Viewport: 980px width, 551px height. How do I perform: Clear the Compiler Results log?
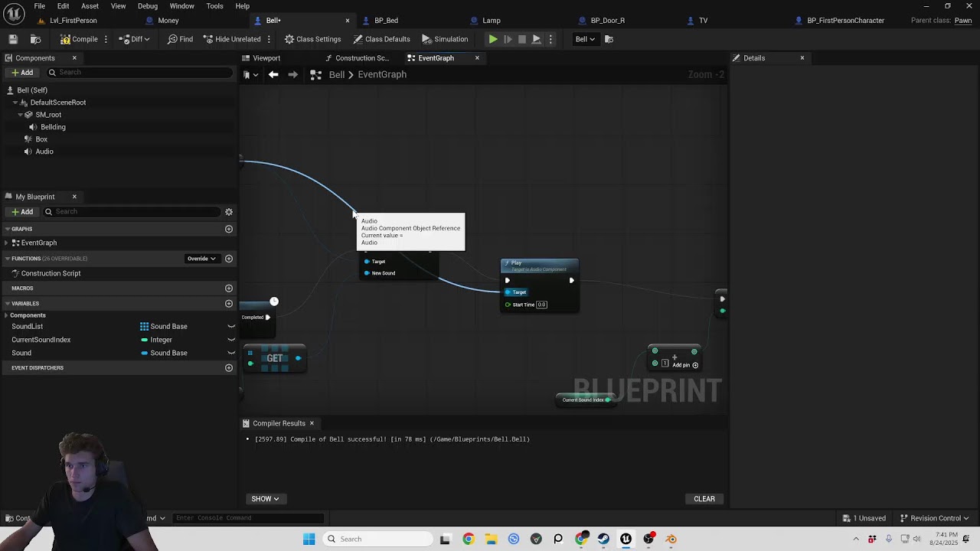[704, 499]
